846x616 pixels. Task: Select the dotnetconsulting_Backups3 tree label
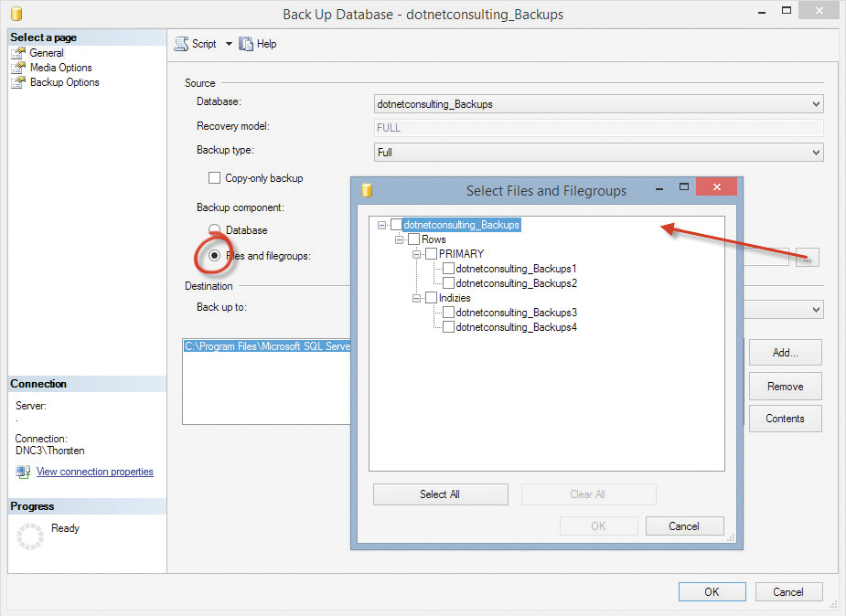tap(517, 313)
